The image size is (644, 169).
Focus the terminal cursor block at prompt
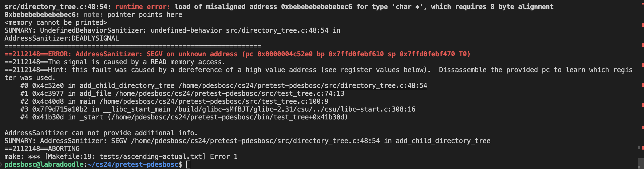[x=188, y=164]
